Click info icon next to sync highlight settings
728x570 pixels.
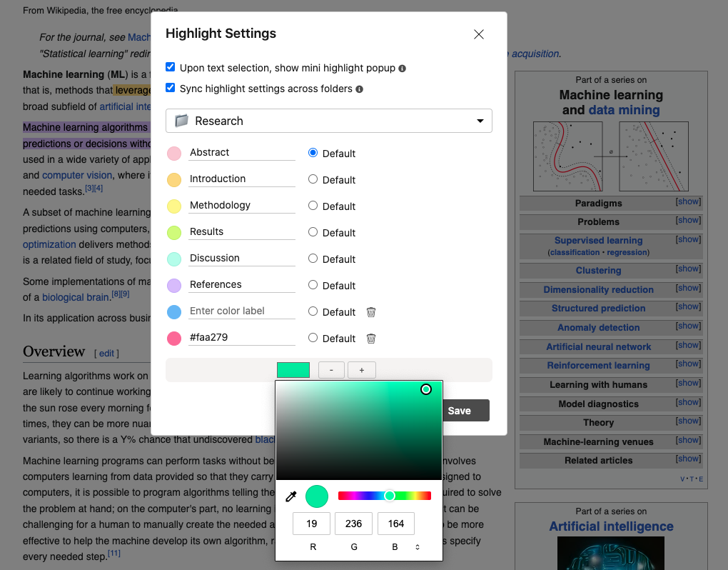click(359, 89)
